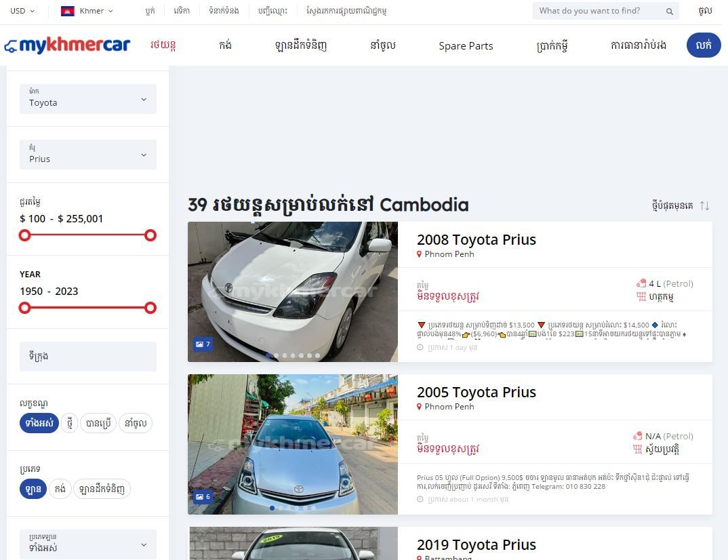This screenshot has width=728, height=560.
Task: Select the 'កង់' type filter pill
Action: [60, 489]
